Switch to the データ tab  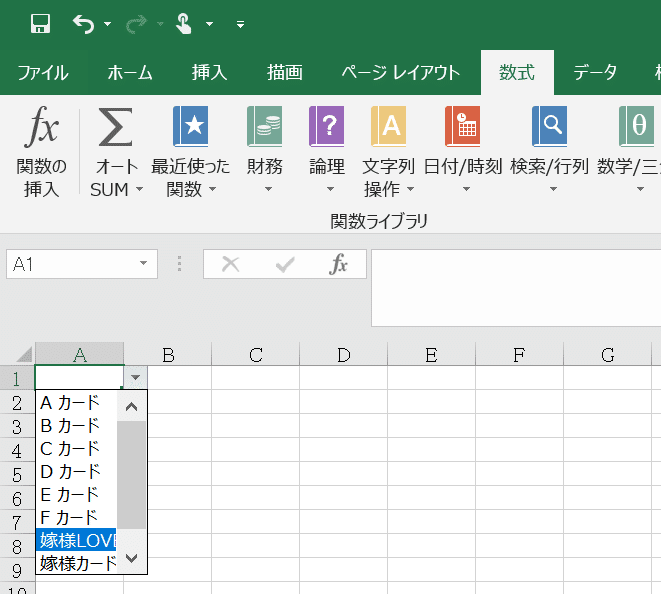(x=595, y=73)
